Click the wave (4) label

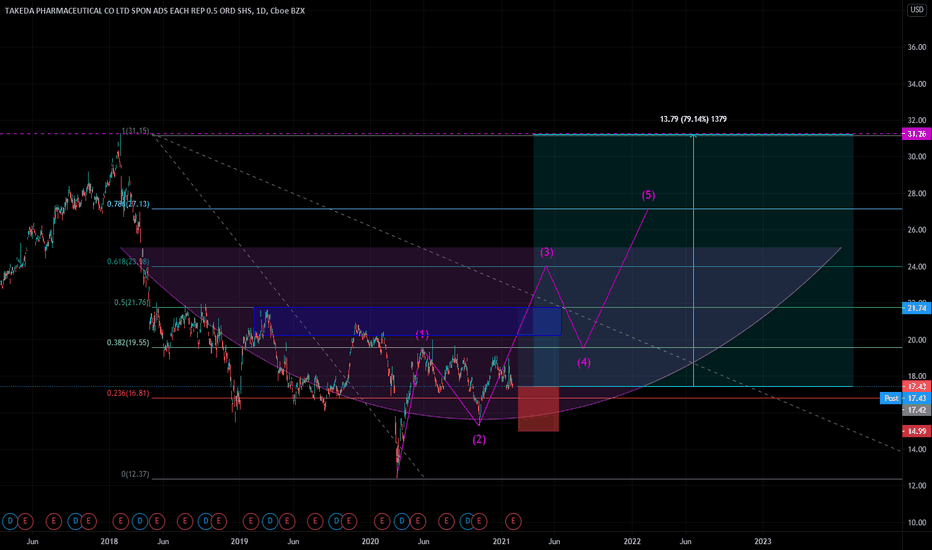tap(584, 362)
